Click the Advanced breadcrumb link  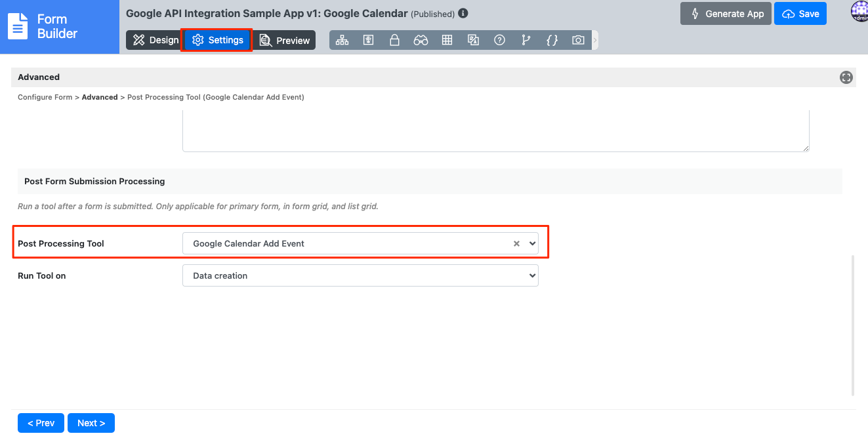pyautogui.click(x=100, y=97)
